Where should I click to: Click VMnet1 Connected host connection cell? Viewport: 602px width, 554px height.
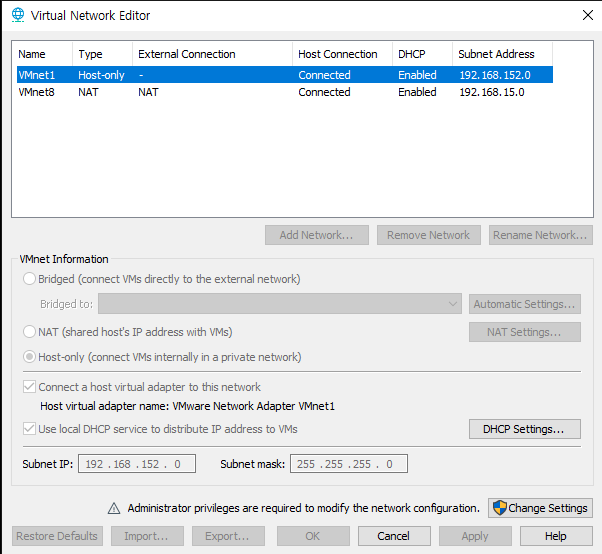(x=324, y=75)
